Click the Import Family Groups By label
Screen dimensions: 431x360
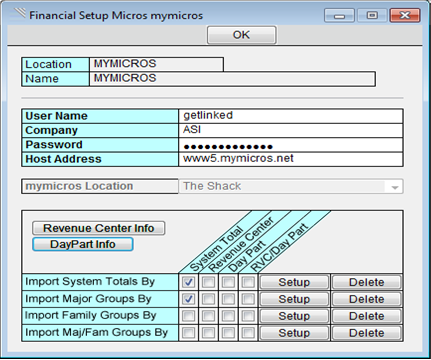[90, 315]
